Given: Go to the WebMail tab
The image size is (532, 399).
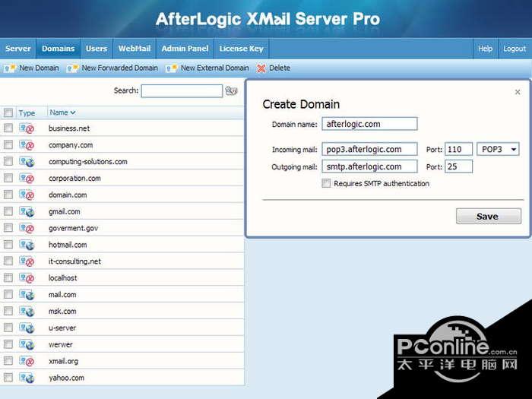Looking at the screenshot, I should pos(135,49).
